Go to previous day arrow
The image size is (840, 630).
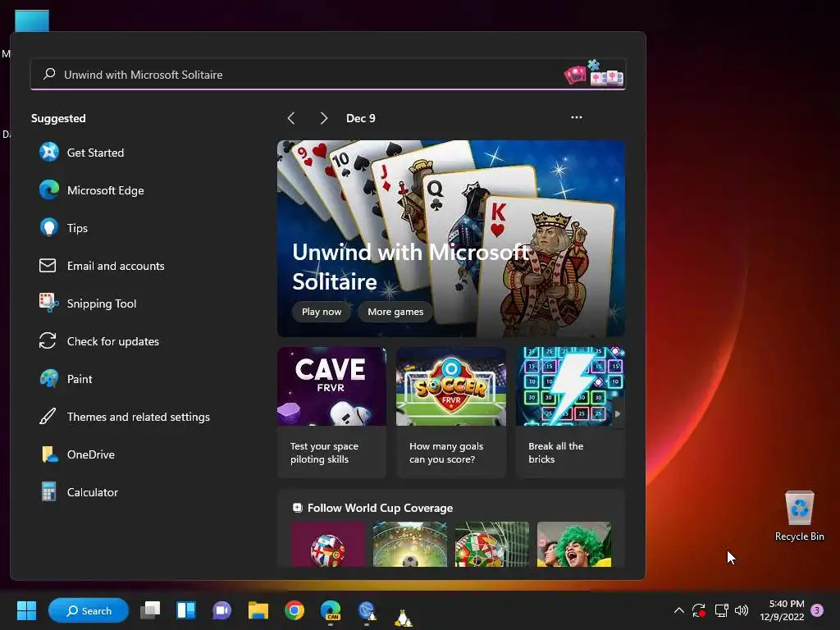(x=291, y=118)
